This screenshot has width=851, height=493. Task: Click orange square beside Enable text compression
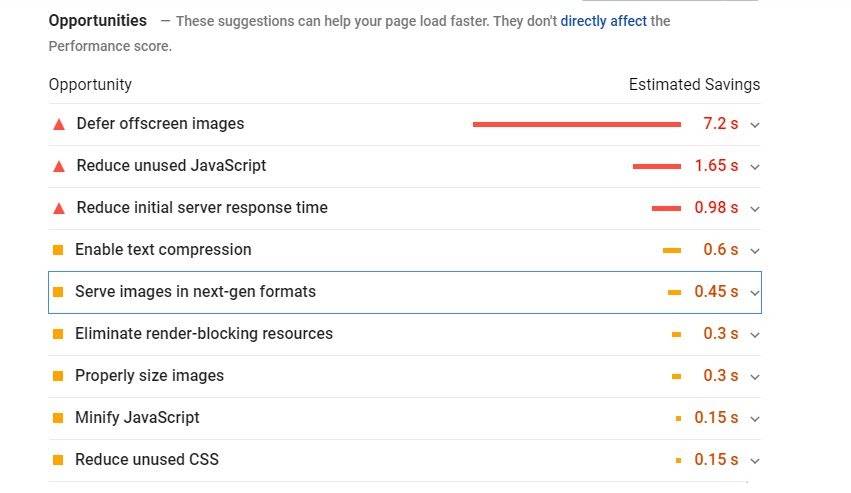tap(58, 250)
